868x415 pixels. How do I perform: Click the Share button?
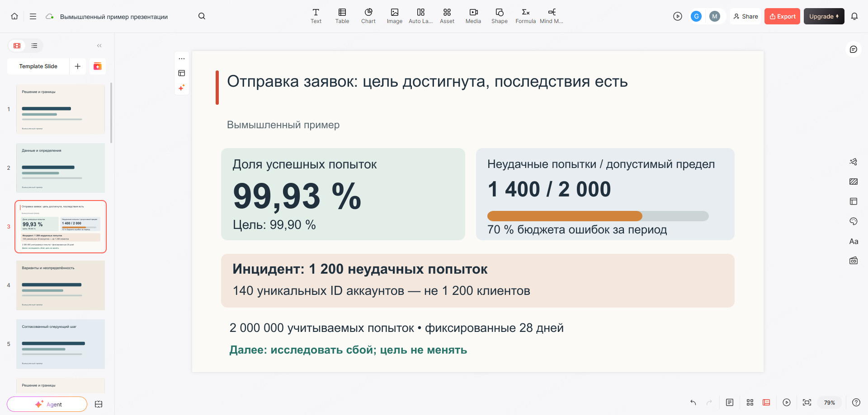[x=746, y=16]
